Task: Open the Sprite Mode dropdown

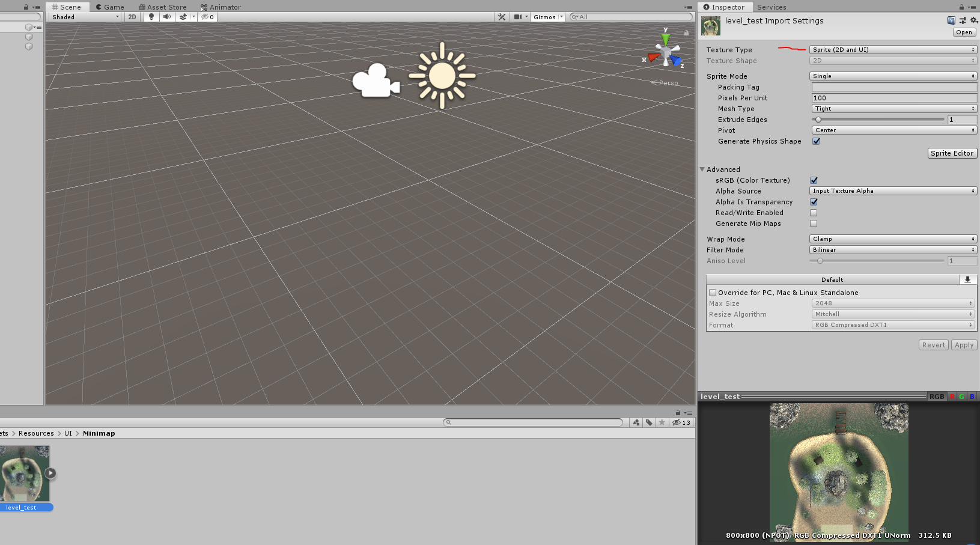Action: (x=893, y=76)
